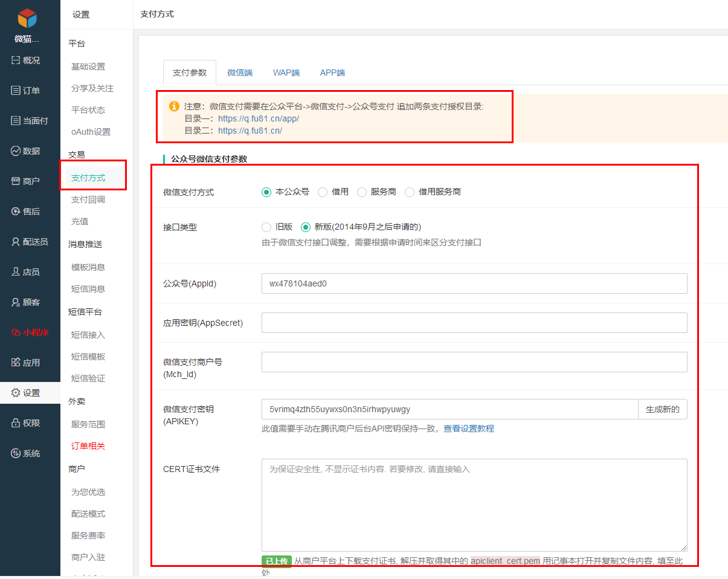This screenshot has height=579, width=728.
Task: Open 小程序 mini program in sidebar
Action: 30,332
